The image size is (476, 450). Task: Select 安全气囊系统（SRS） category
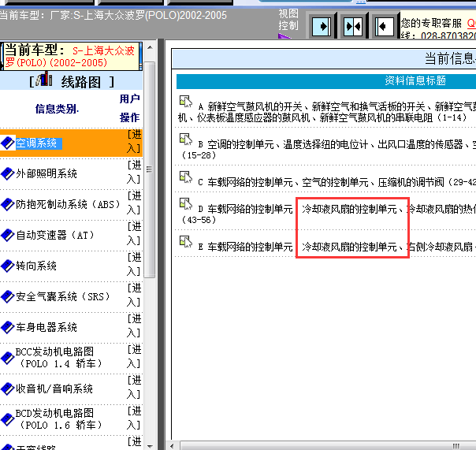tap(63, 296)
